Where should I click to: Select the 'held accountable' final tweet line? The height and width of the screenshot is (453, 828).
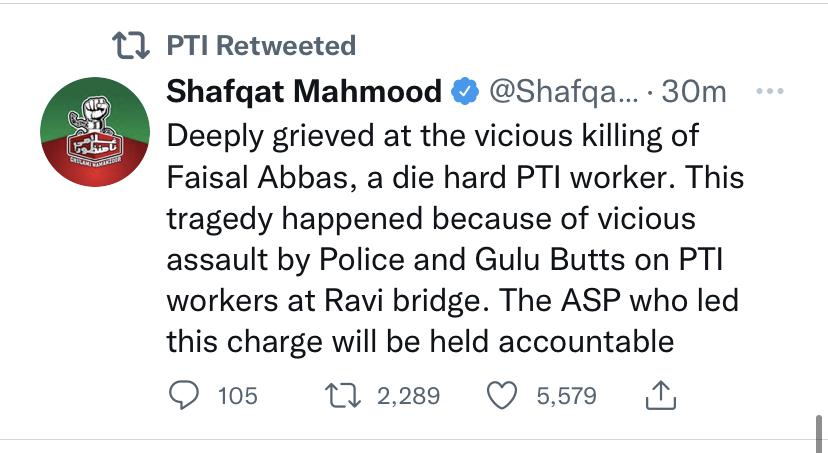[420, 342]
